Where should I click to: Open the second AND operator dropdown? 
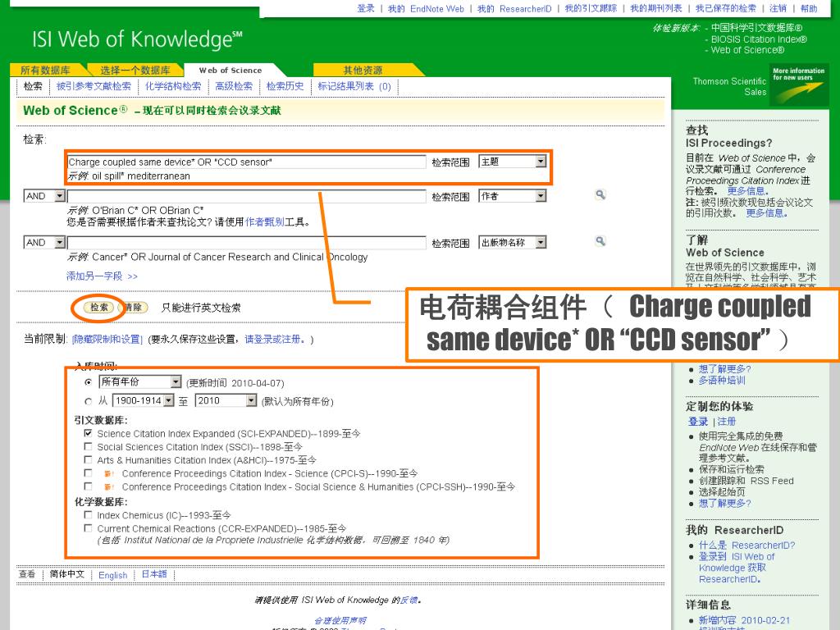pyautogui.click(x=44, y=243)
